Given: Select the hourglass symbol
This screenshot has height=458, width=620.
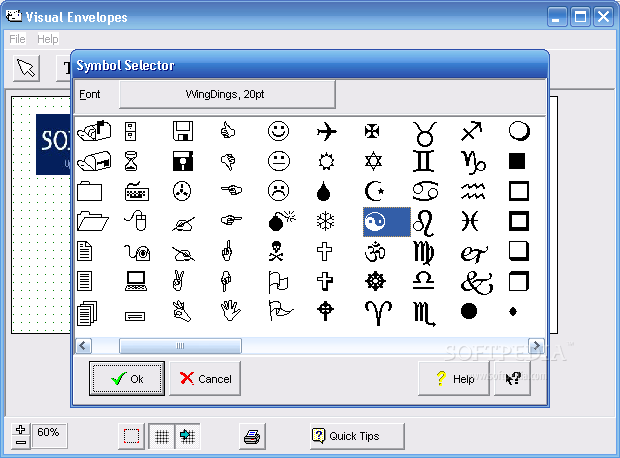Looking at the screenshot, I should (x=131, y=161).
